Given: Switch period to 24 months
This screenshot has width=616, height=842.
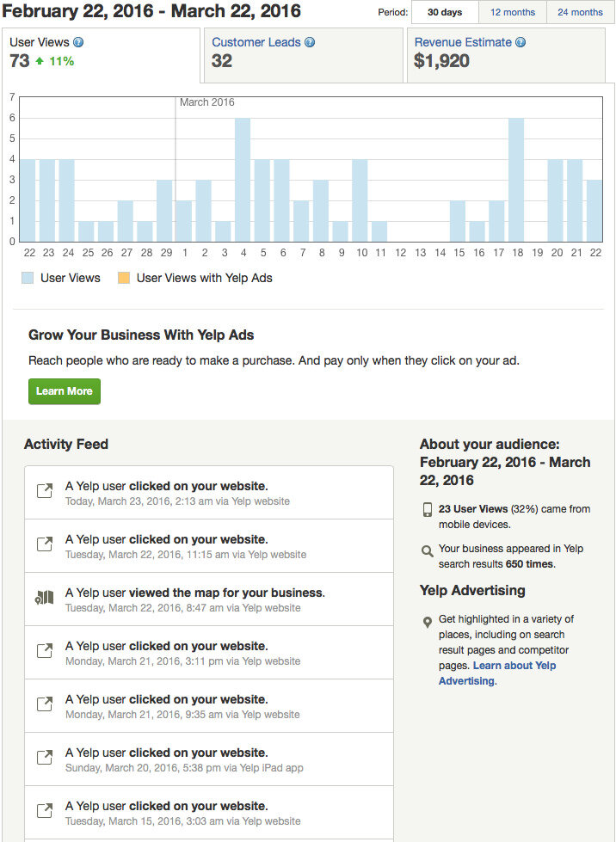Looking at the screenshot, I should [x=580, y=12].
